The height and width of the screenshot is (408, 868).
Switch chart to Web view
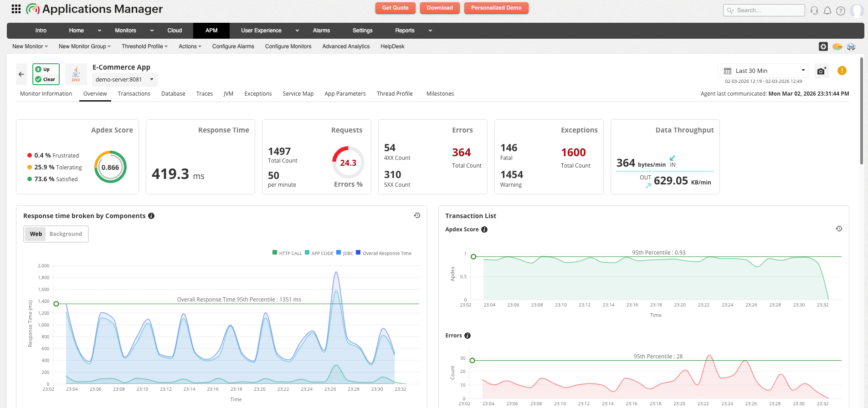pos(36,234)
